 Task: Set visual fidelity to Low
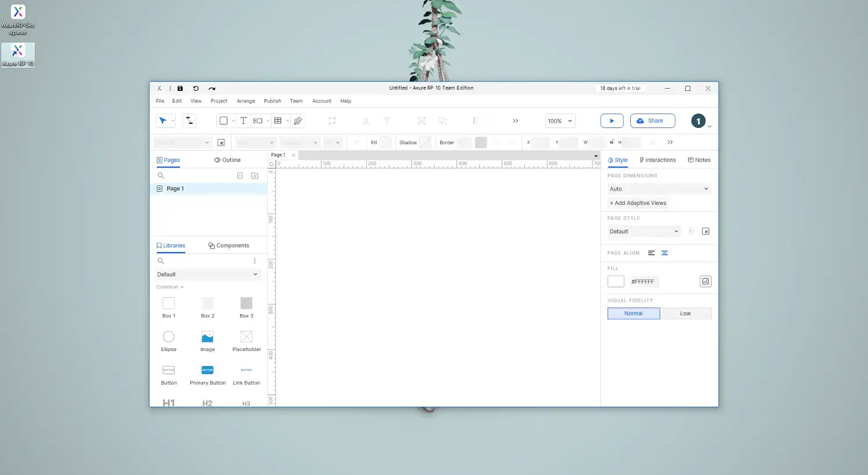coord(685,313)
